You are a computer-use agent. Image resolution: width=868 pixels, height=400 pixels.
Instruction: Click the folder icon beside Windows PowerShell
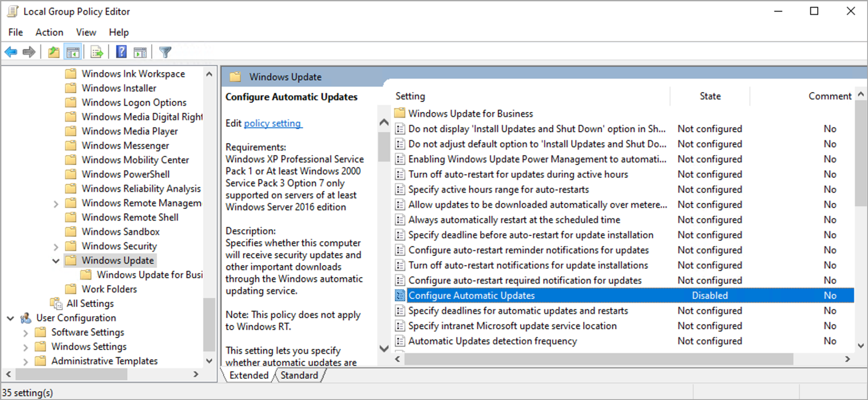pyautogui.click(x=71, y=174)
